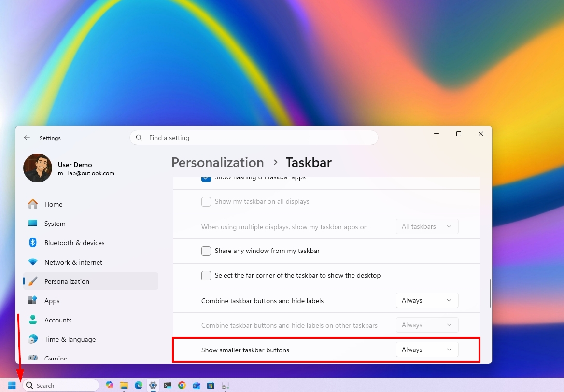Click the Settings gear taskbar icon
The width and height of the screenshot is (564, 392).
pyautogui.click(x=153, y=386)
